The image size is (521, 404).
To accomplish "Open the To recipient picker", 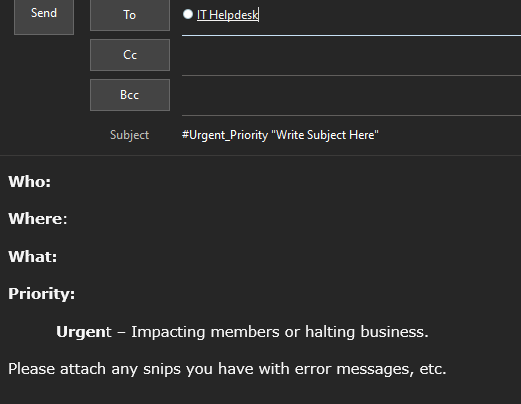I will click(130, 15).
